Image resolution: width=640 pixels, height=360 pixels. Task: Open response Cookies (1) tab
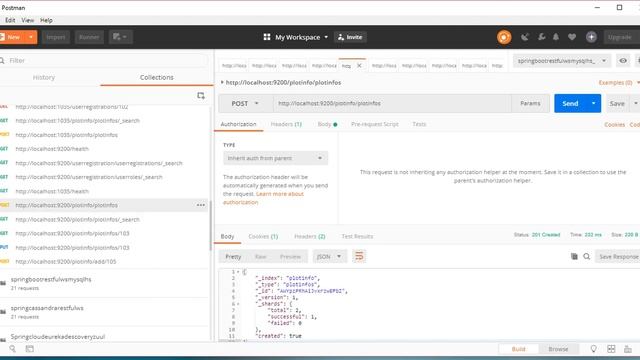click(263, 236)
